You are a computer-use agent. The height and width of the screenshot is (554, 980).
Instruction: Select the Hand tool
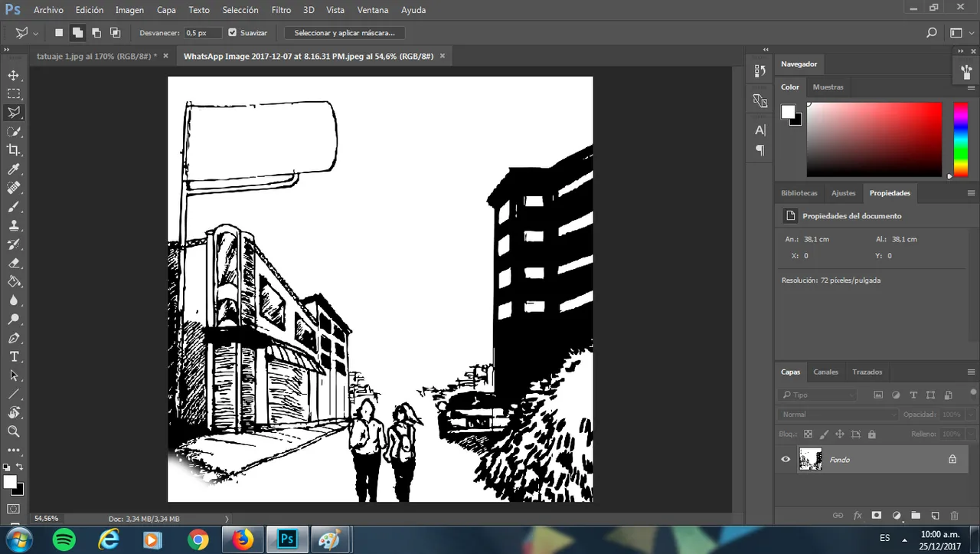pos(14,413)
